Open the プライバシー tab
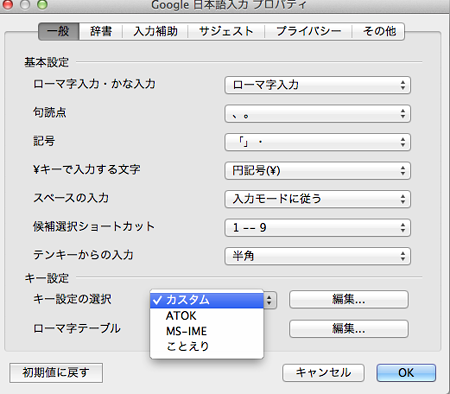The height and width of the screenshot is (394, 450). click(308, 31)
